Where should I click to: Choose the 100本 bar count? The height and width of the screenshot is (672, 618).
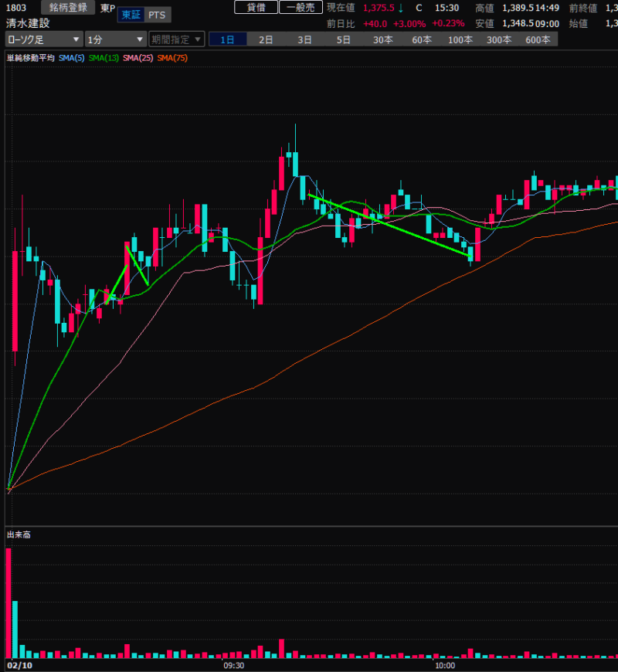(460, 39)
